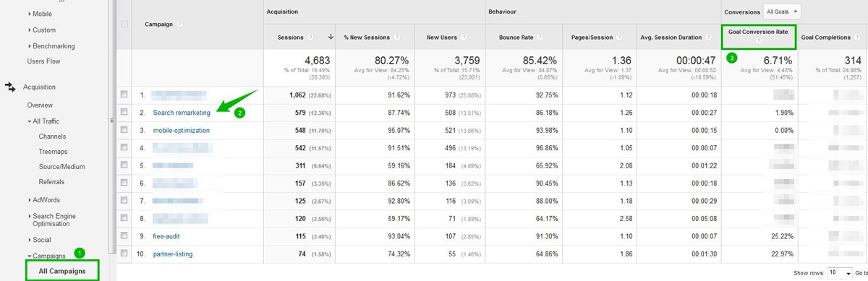The image size is (868, 281).
Task: Check the box for partner-listing row
Action: [x=125, y=254]
